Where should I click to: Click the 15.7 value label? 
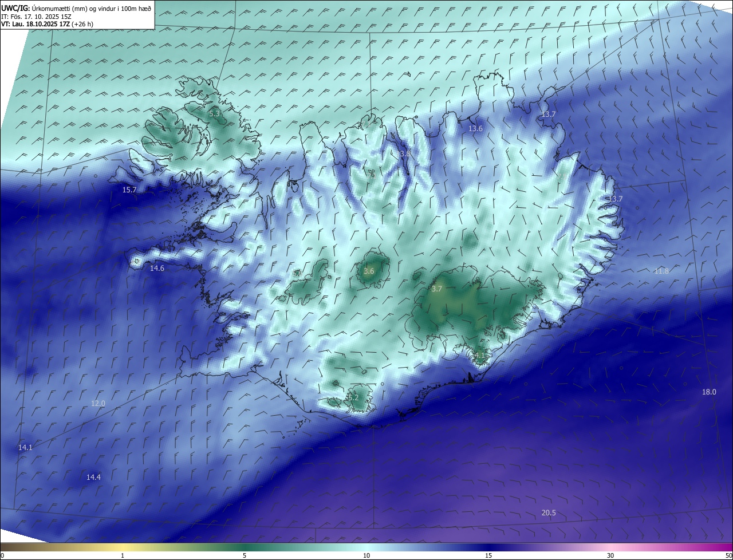(130, 190)
